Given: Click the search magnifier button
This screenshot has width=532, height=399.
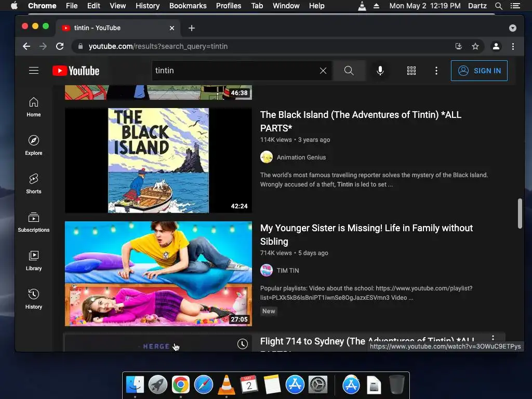Looking at the screenshot, I should coord(349,71).
